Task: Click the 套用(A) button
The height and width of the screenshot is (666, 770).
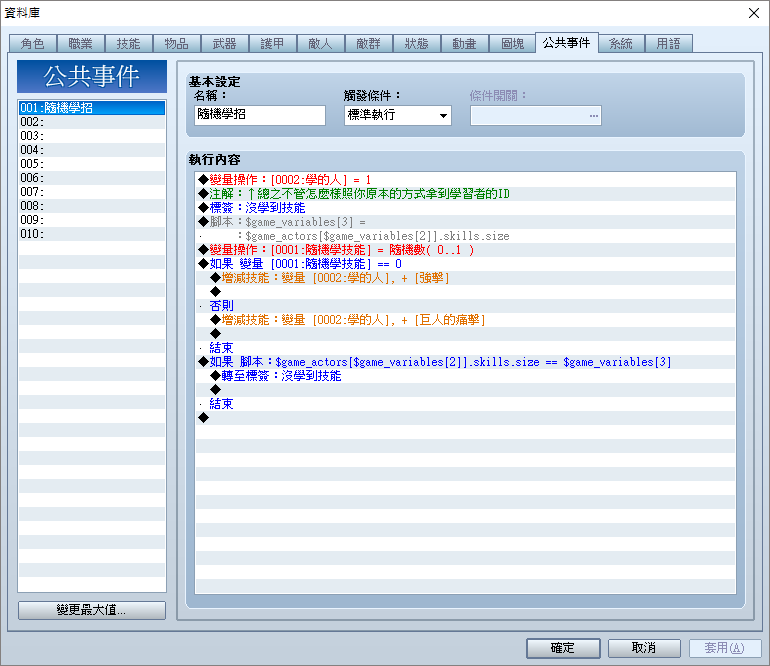Action: pyautogui.click(x=725, y=648)
